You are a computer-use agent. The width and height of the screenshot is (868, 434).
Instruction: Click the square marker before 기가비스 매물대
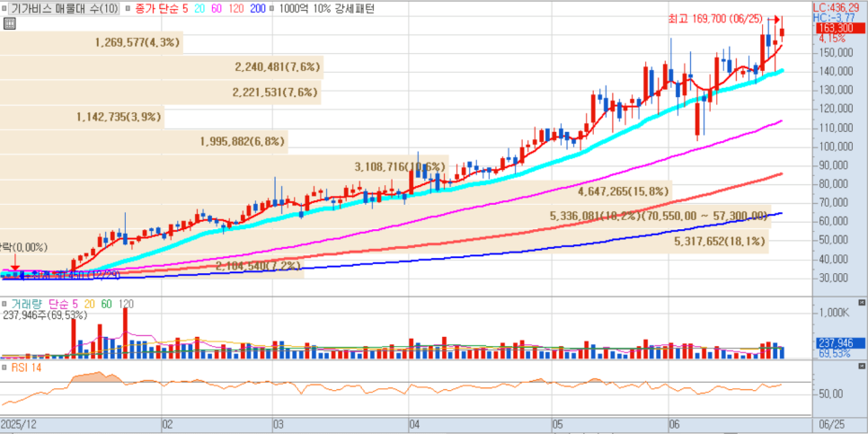(4, 9)
